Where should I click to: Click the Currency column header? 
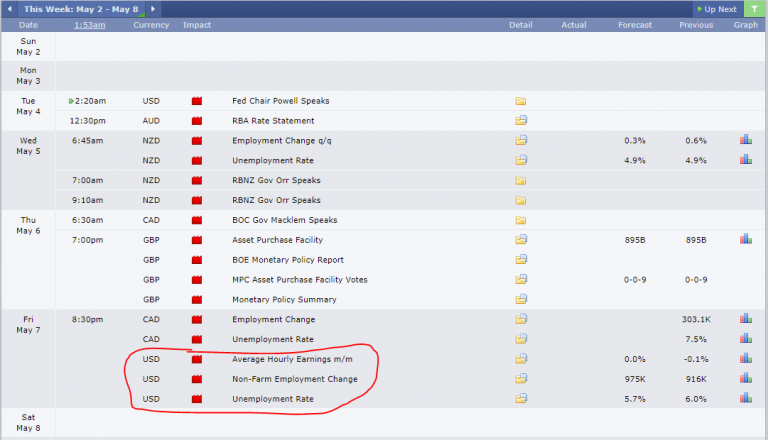(x=151, y=24)
